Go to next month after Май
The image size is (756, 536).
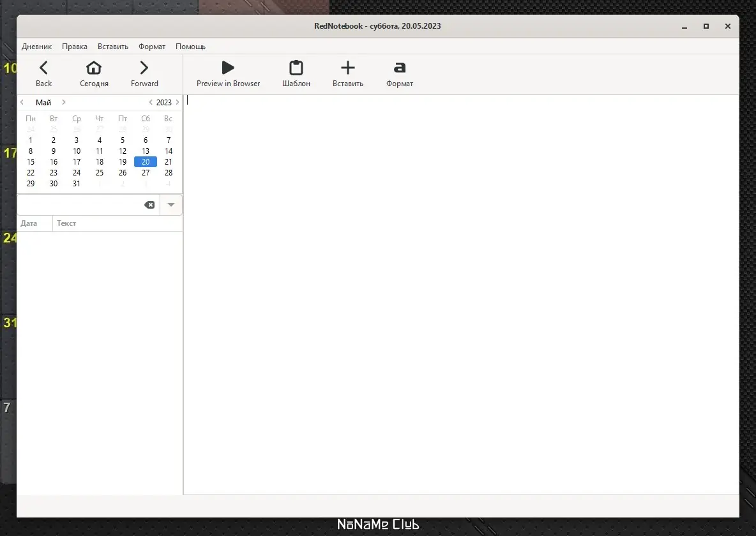[x=64, y=102]
